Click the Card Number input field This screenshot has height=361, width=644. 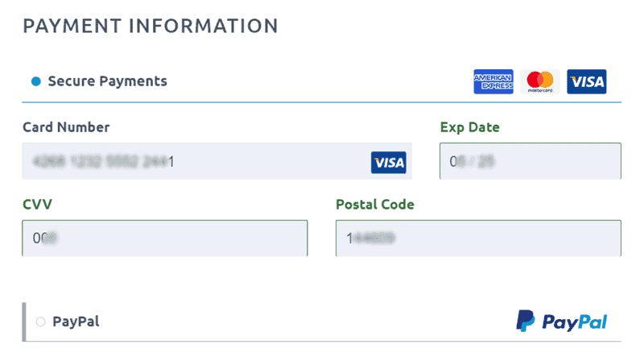pos(193,162)
